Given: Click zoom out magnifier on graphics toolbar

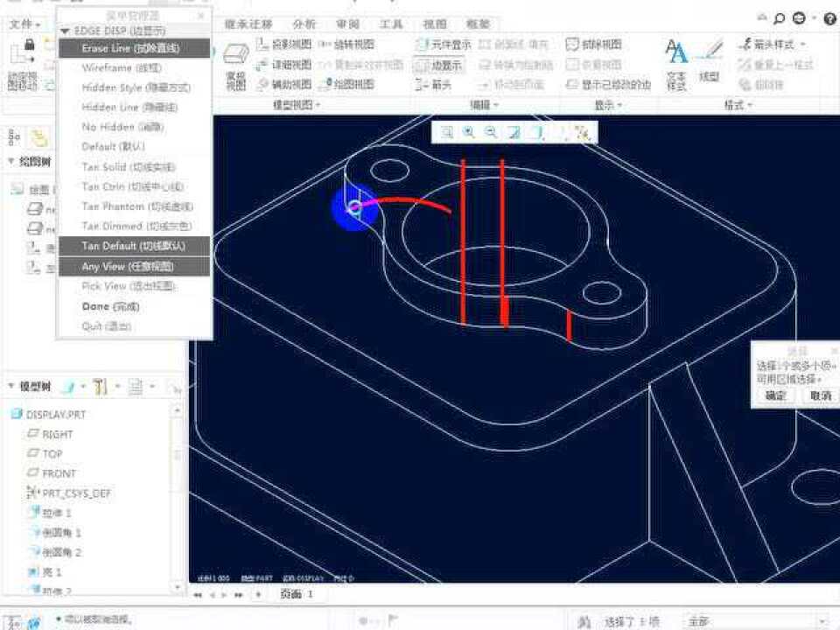Looking at the screenshot, I should tap(491, 132).
